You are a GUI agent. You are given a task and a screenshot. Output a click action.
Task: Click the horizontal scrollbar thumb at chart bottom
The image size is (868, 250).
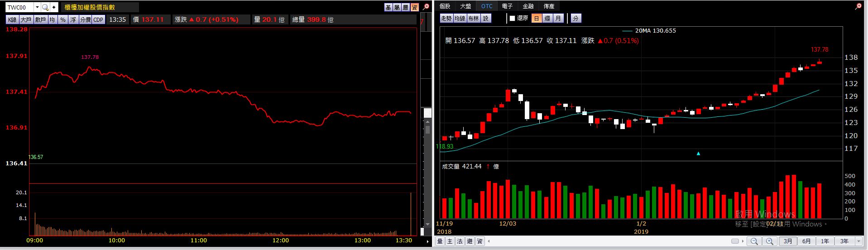pyautogui.click(x=735, y=241)
